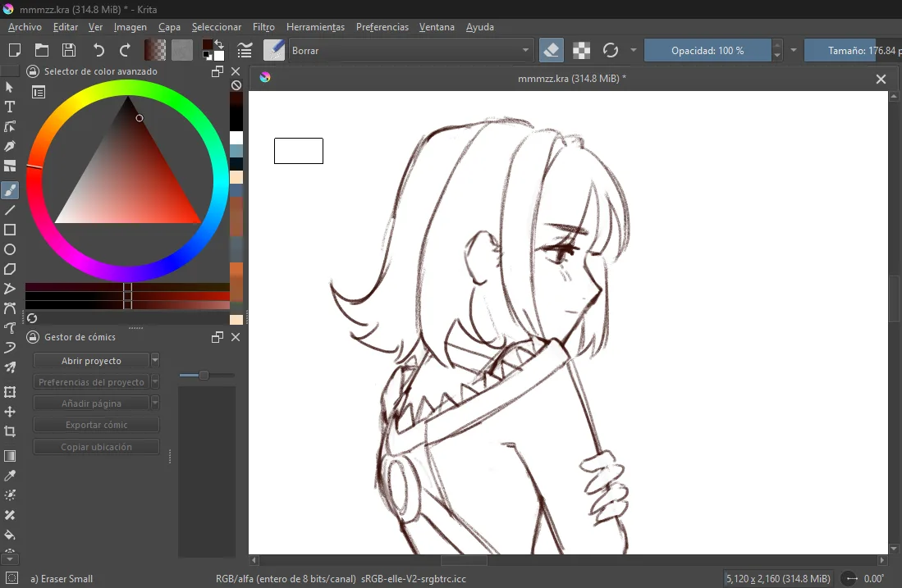Select the Smart Patch tool
Viewport: 902px width, 588px height.
coord(10,515)
